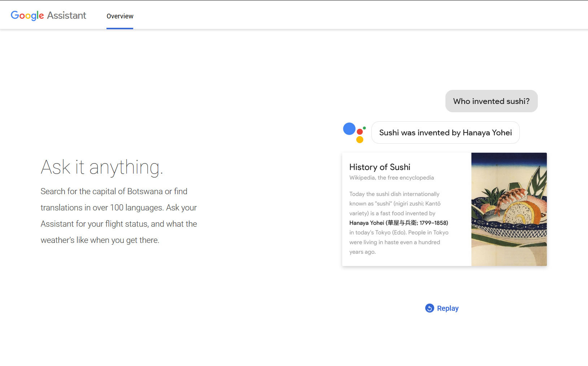Click the blue Replay circular arrow icon
The height and width of the screenshot is (366, 588).
(x=429, y=308)
